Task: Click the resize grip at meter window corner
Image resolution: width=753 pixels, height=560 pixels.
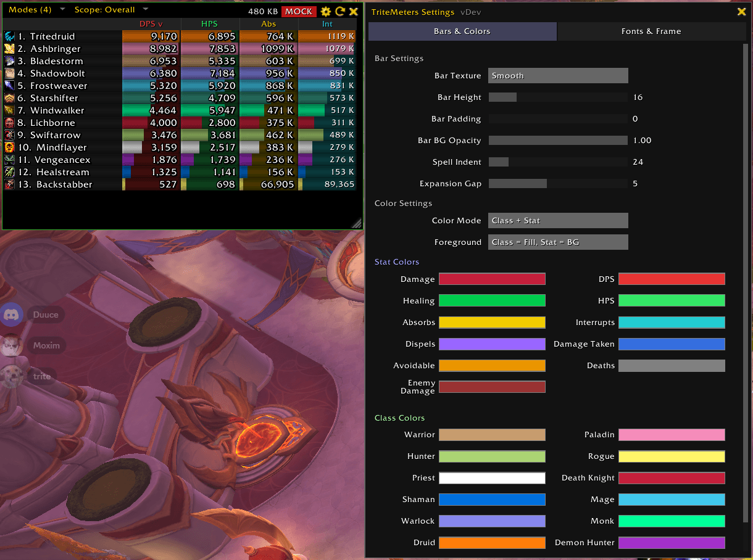Action: pos(357,224)
